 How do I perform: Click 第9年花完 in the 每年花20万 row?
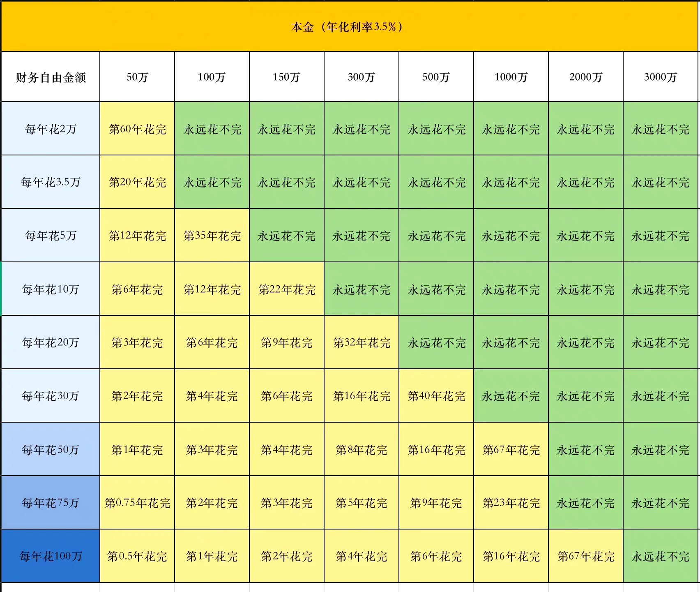287,342
